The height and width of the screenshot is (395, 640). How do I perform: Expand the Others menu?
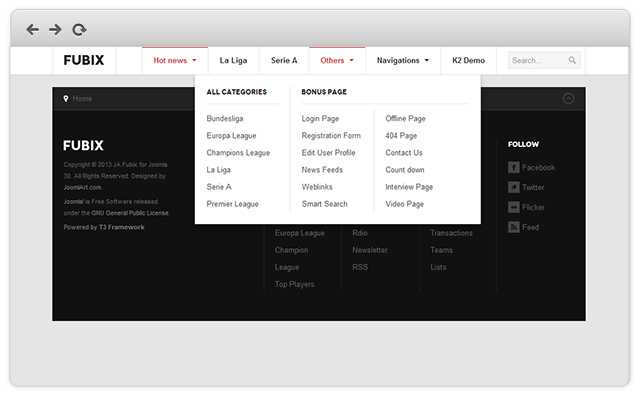[x=337, y=60]
